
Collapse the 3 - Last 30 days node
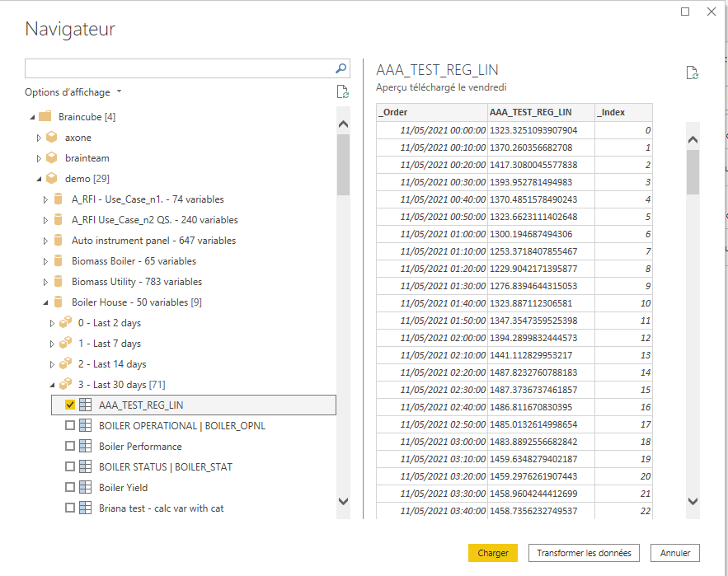(52, 385)
